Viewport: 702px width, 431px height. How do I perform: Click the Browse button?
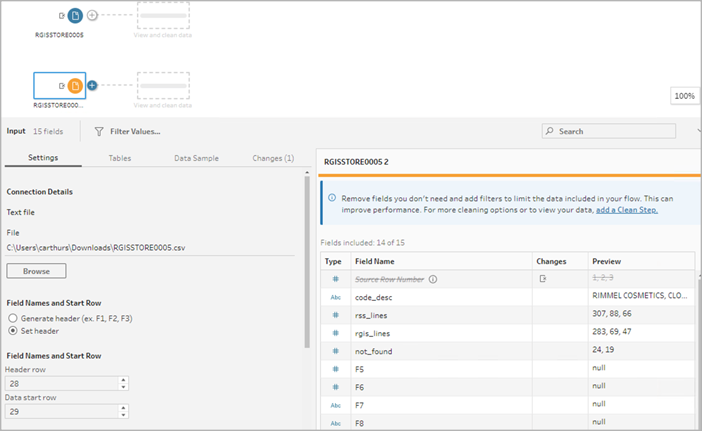pos(36,271)
